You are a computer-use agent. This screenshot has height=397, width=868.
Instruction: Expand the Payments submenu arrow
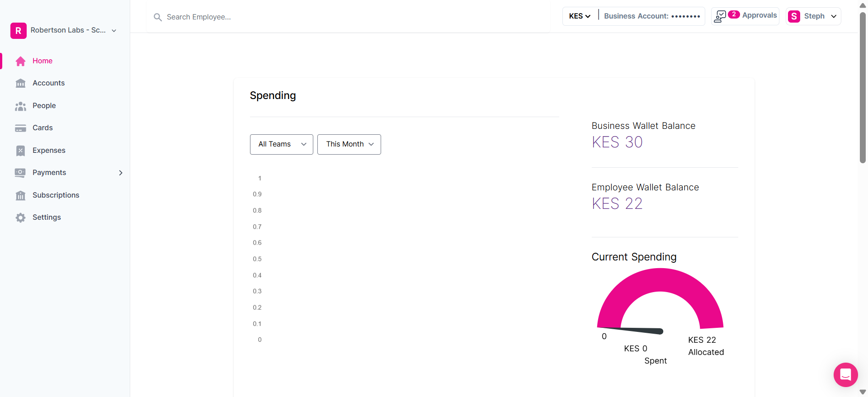(x=121, y=173)
